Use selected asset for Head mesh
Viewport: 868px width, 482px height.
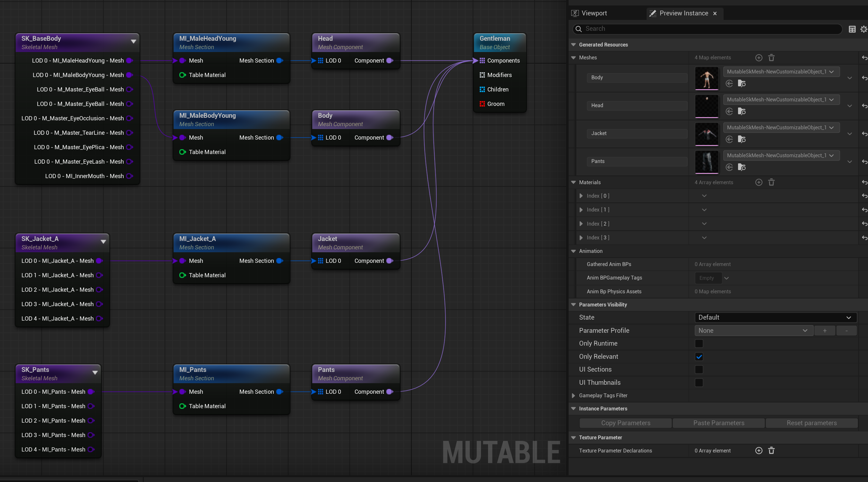(729, 112)
